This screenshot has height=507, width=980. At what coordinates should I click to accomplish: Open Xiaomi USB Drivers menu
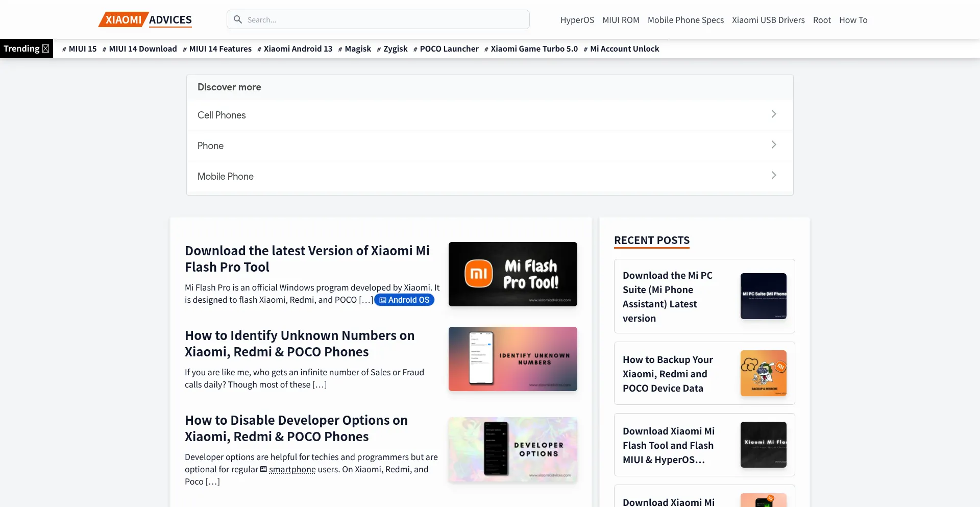tap(768, 20)
